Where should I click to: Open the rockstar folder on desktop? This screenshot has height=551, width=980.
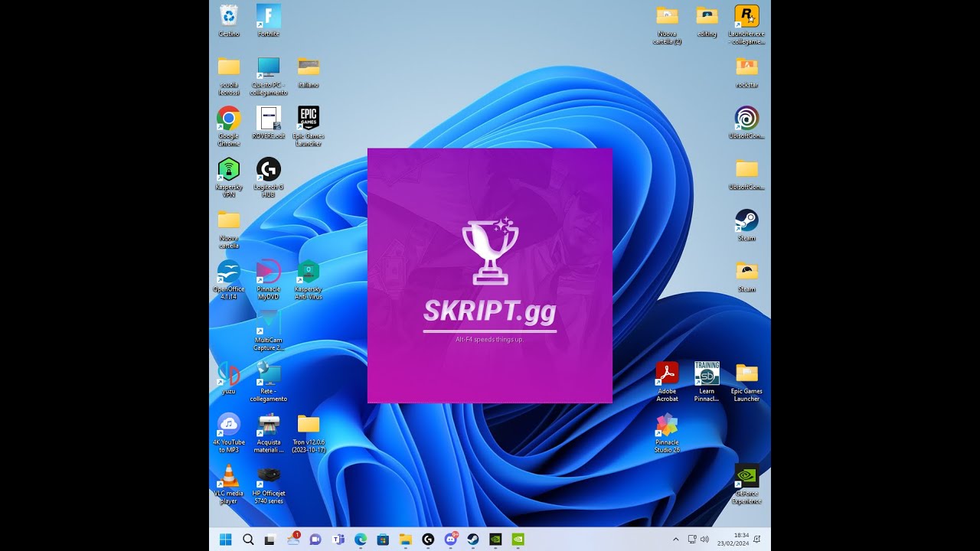pyautogui.click(x=746, y=72)
